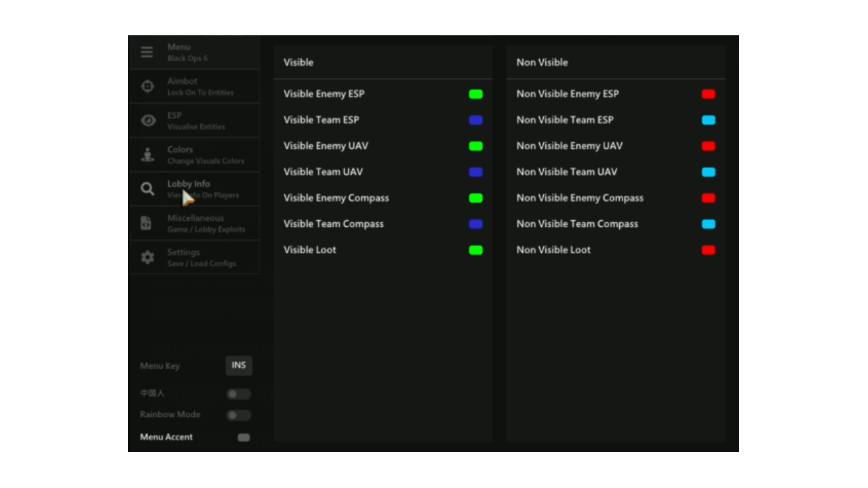This screenshot has width=868, height=488.
Task: Edit the Non Visible Enemy ESP swatch
Action: tap(709, 94)
